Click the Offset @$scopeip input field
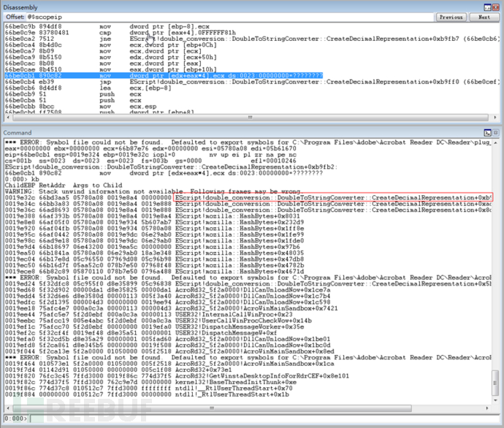The height and width of the screenshot is (428, 504). click(229, 17)
